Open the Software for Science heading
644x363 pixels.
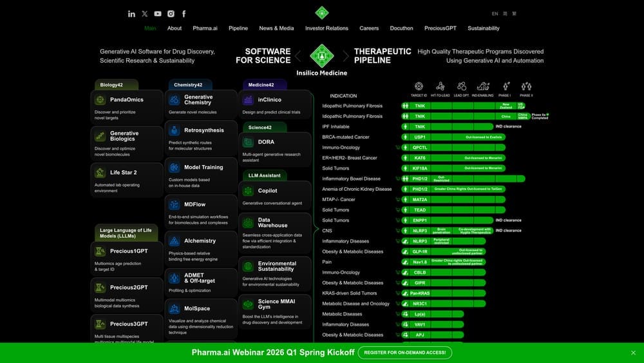[x=263, y=56]
